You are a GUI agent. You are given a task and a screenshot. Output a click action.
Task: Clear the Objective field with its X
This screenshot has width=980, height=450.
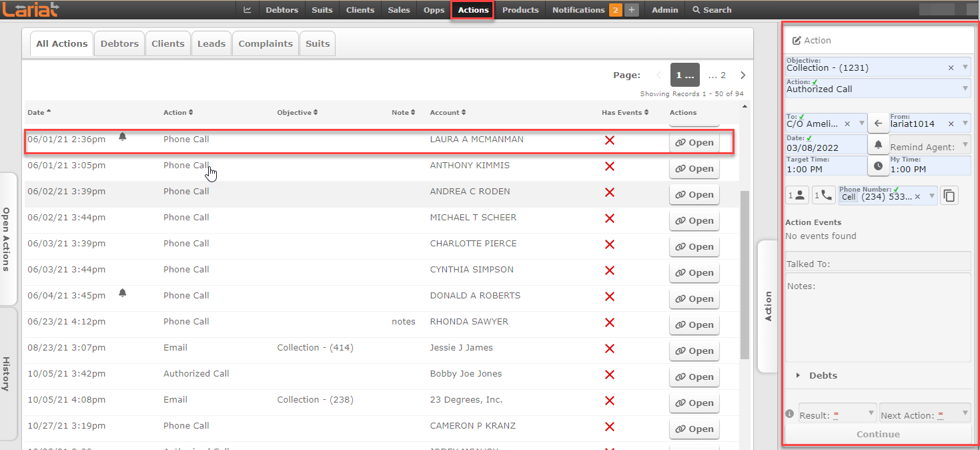point(951,67)
